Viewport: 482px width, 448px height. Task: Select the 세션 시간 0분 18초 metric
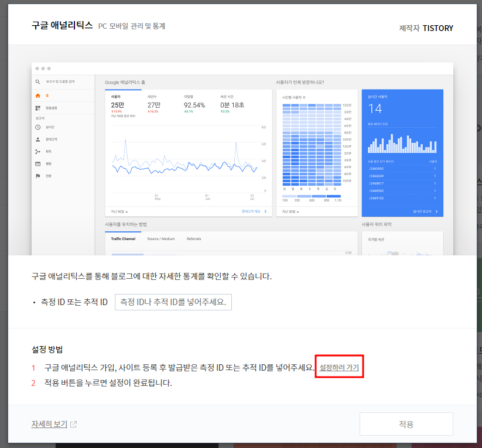pyautogui.click(x=232, y=105)
